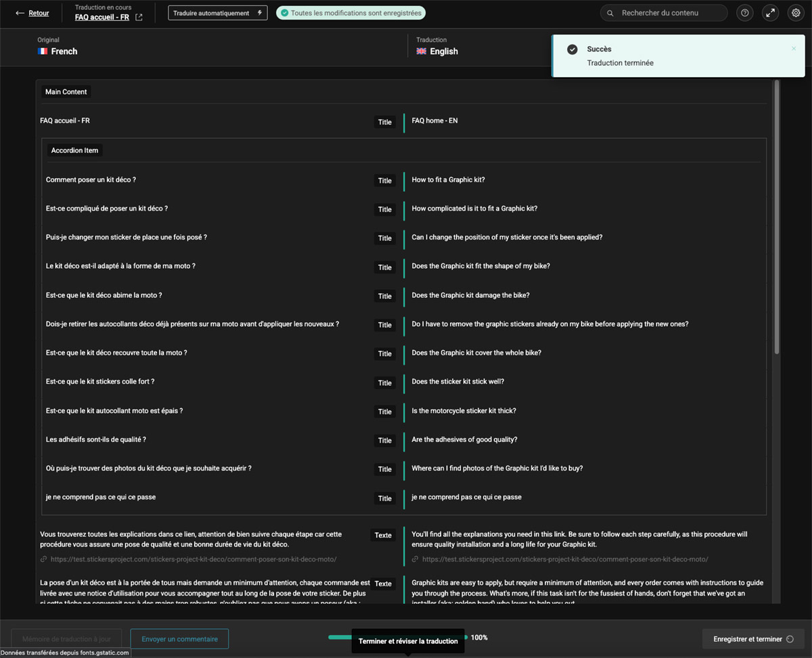Viewport: 812px width, 658px height.
Task: Edit "How complicated is it to fit a Graphic kit?"
Action: click(x=474, y=209)
